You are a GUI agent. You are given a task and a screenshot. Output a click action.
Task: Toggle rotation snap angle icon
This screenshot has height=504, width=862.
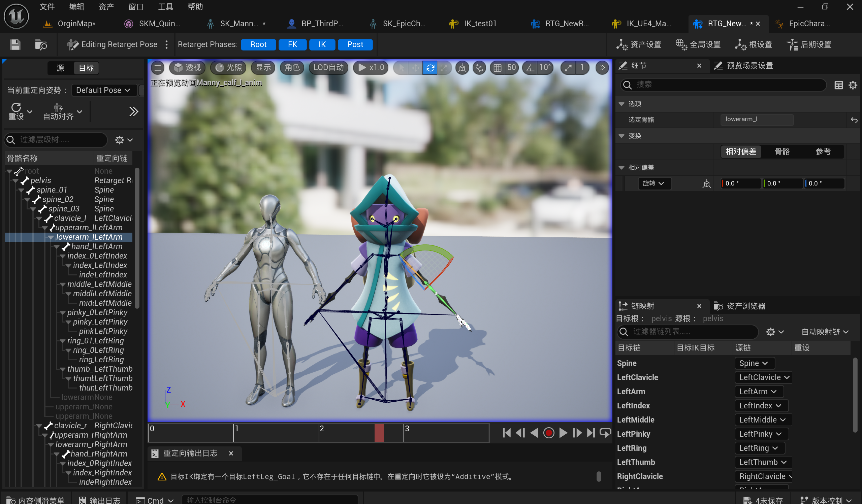tap(530, 68)
